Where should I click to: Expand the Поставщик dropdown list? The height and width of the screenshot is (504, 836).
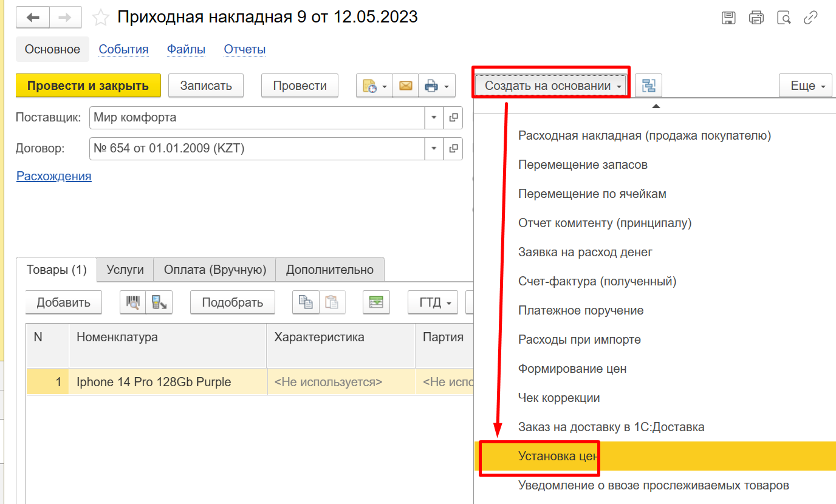point(434,117)
